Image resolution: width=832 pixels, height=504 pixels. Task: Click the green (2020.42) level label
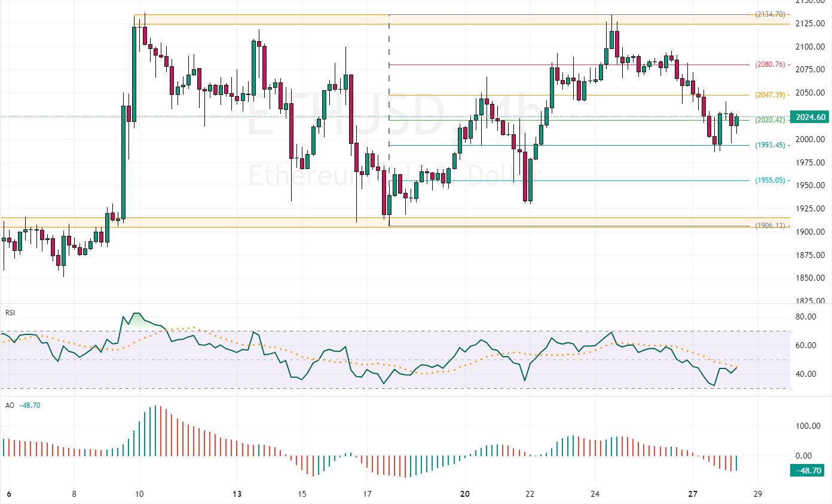769,120
